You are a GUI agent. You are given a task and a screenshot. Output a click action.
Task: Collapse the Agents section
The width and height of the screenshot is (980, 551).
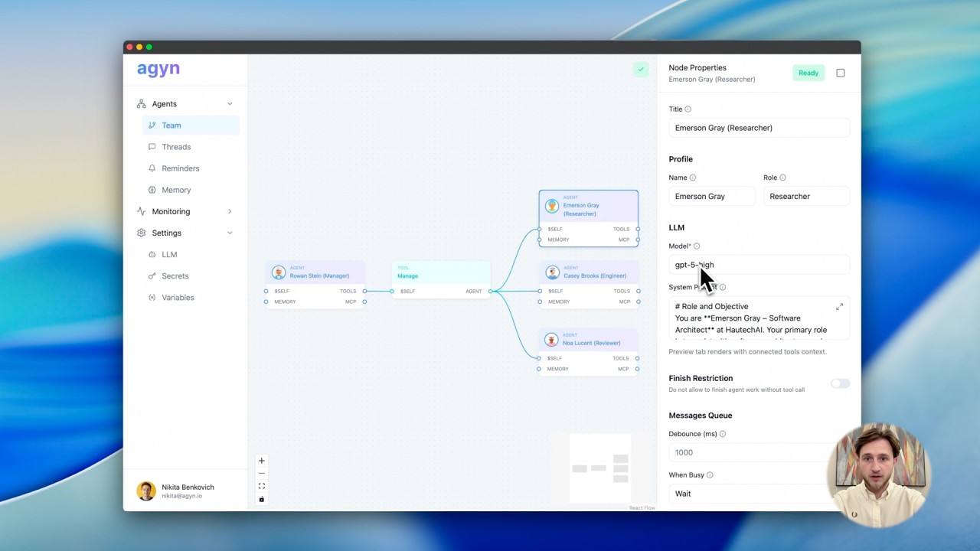[230, 104]
